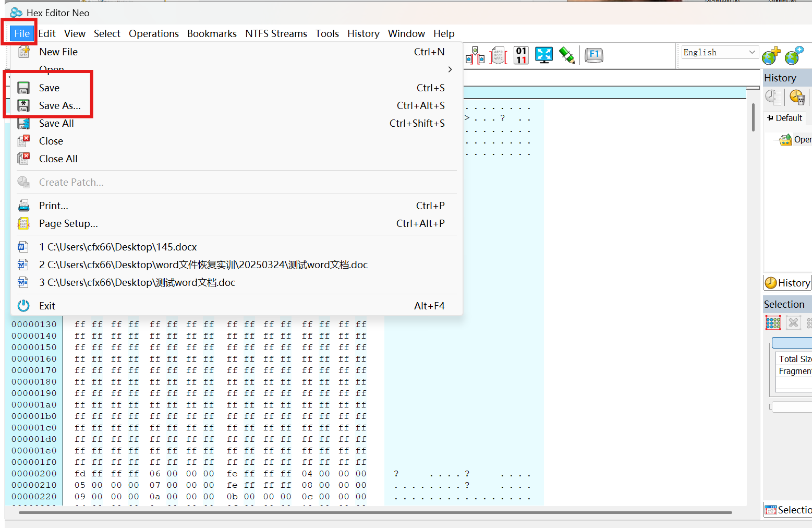Click the offset 00000220 row label

pyautogui.click(x=34, y=496)
